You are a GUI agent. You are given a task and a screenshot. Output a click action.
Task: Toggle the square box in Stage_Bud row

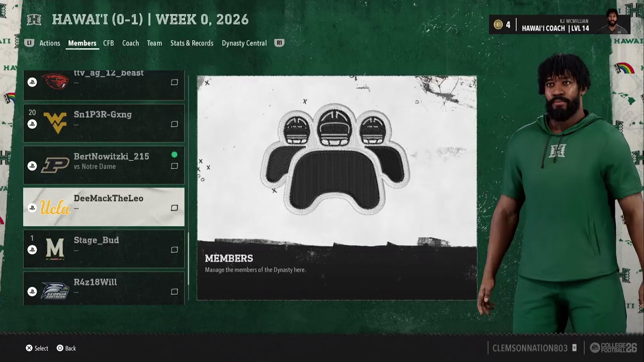[x=175, y=250]
